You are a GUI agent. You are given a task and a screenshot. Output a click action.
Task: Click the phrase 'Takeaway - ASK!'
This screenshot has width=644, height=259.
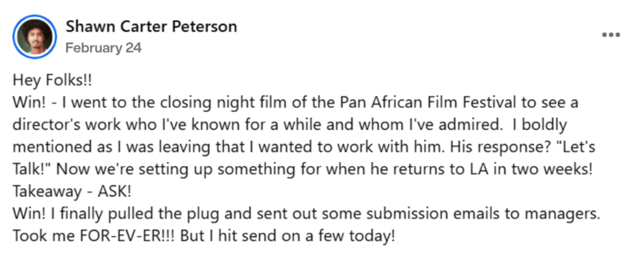click(72, 191)
